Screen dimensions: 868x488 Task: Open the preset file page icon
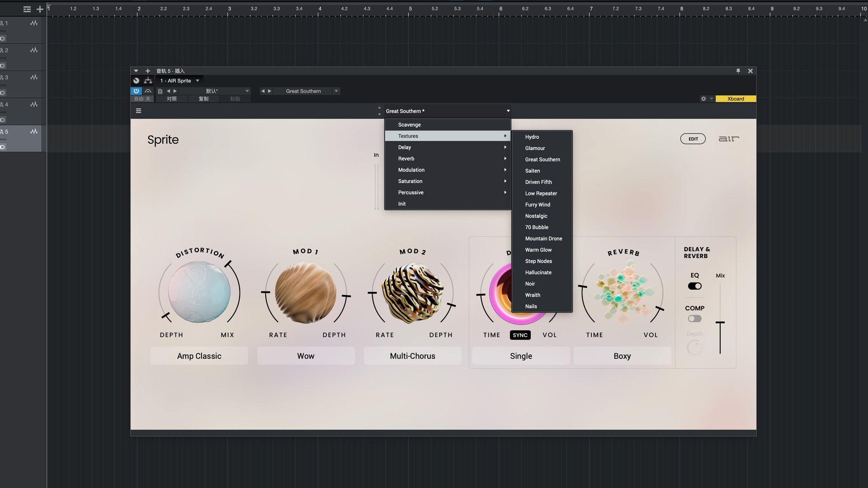(x=160, y=91)
